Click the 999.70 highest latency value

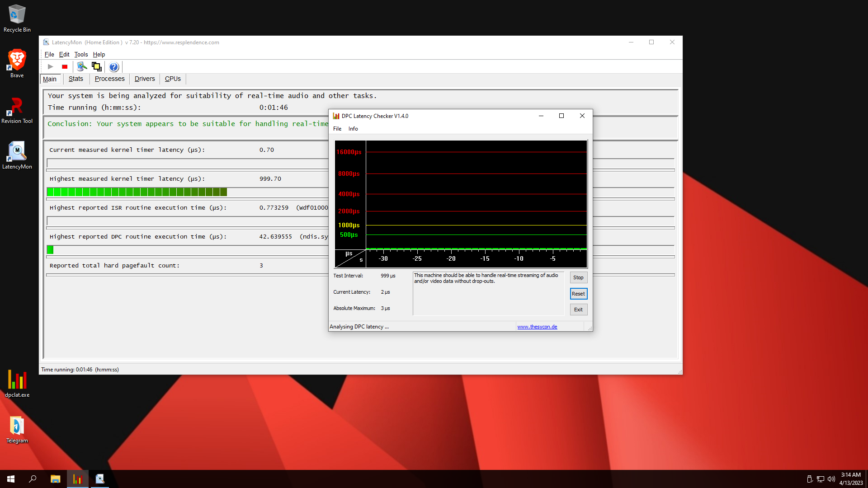[270, 179]
